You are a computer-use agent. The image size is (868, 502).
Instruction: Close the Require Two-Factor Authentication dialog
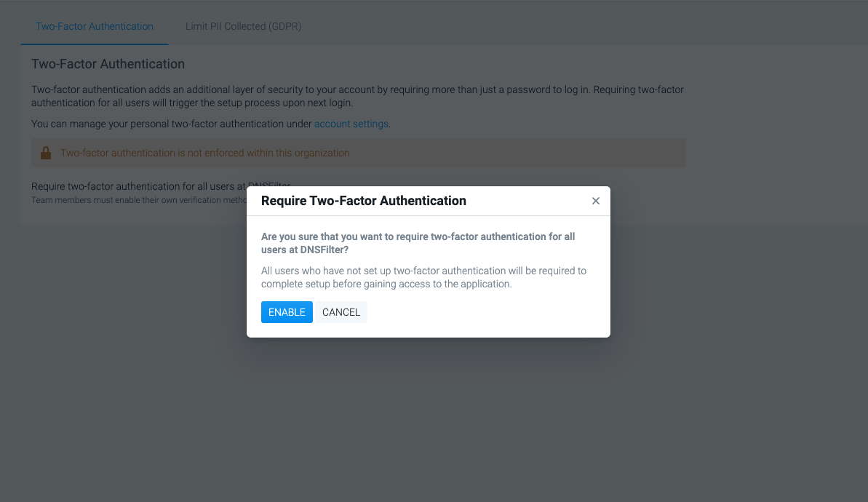click(x=596, y=201)
